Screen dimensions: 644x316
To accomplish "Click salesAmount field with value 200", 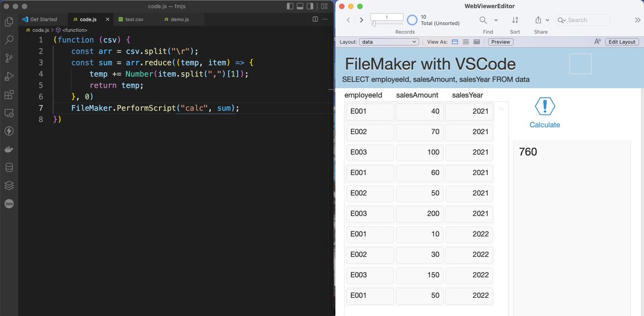I will coord(420,214).
